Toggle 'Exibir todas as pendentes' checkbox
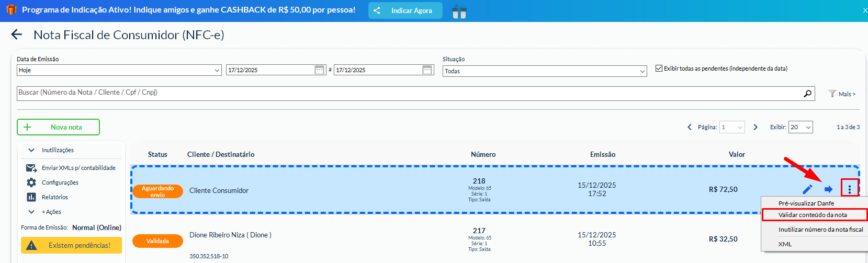The width and height of the screenshot is (868, 263). click(659, 68)
